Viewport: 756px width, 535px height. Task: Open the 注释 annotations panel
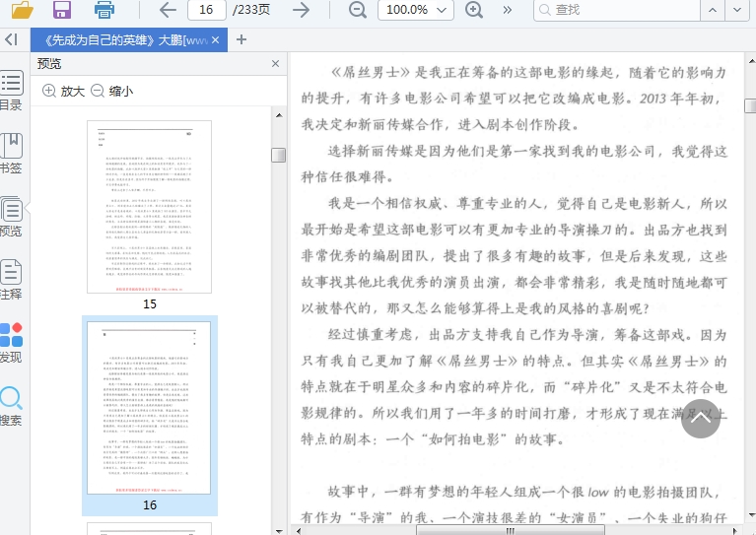point(11,280)
